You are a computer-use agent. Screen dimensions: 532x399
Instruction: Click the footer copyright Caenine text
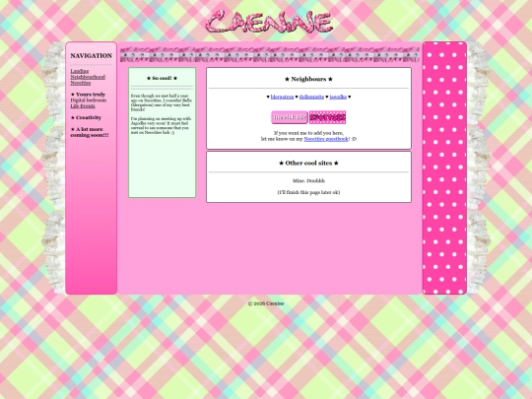[266, 303]
